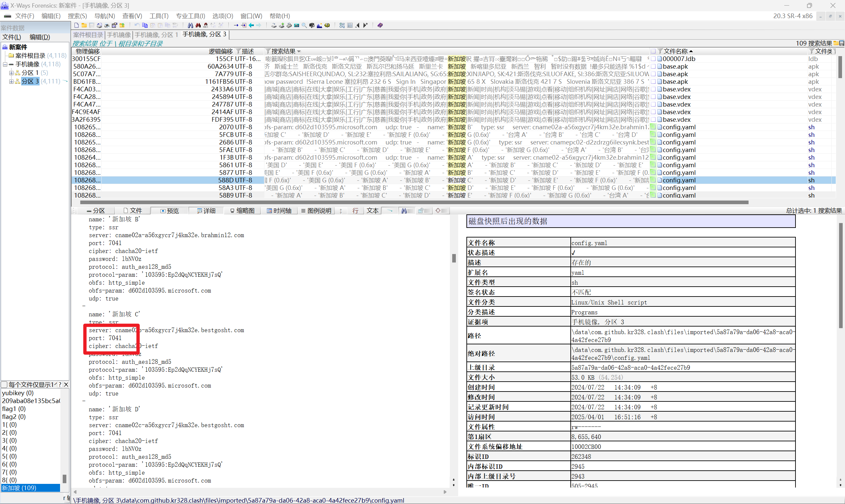Click the Copy block toolbar icon
The image size is (845, 504).
[x=145, y=25]
